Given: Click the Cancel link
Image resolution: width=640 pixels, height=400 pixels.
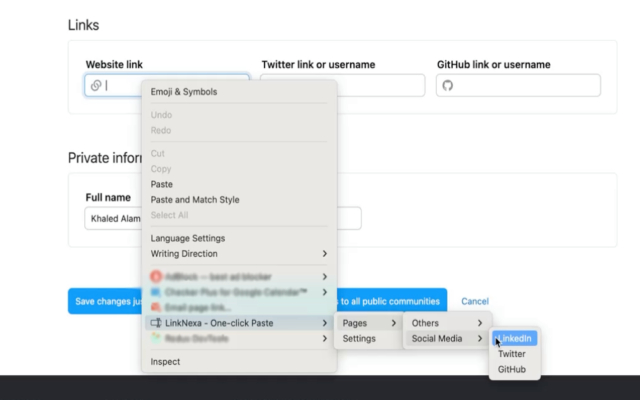Looking at the screenshot, I should (475, 301).
